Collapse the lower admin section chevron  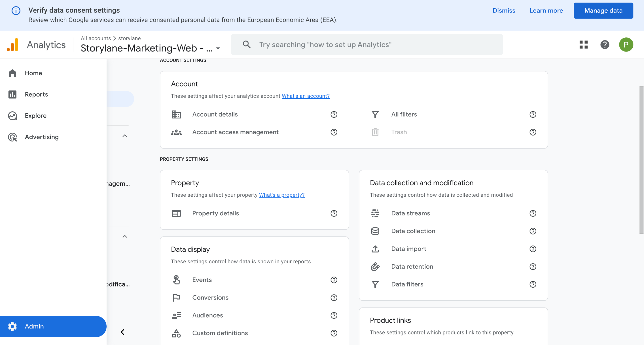[125, 236]
